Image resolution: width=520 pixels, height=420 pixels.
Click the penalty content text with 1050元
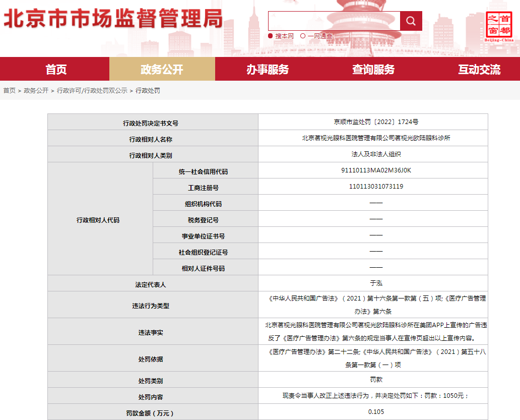pyautogui.click(x=376, y=395)
